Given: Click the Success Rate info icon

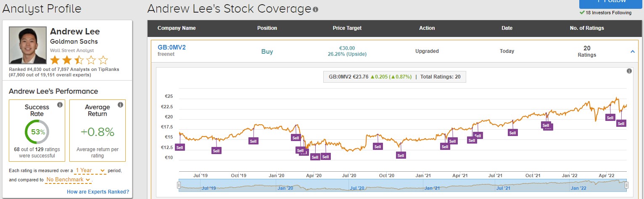Looking at the screenshot, I should (x=60, y=105).
